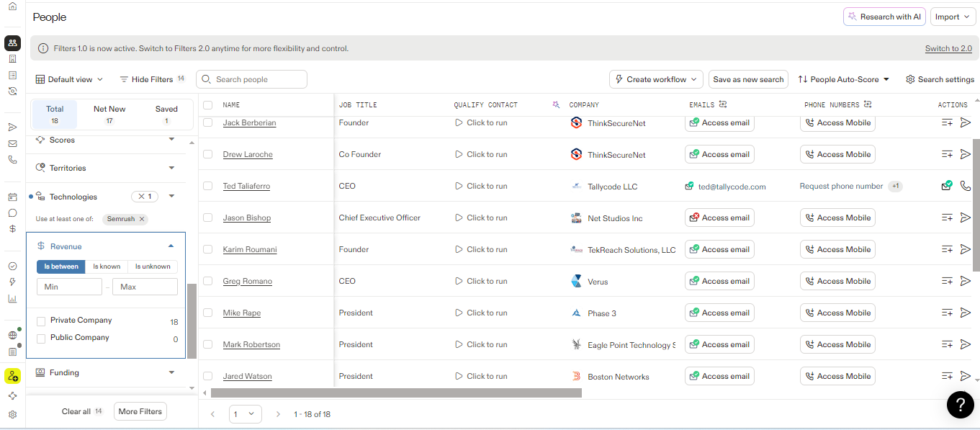The image size is (980, 430).
Task: Open the help question mark button
Action: tap(960, 405)
